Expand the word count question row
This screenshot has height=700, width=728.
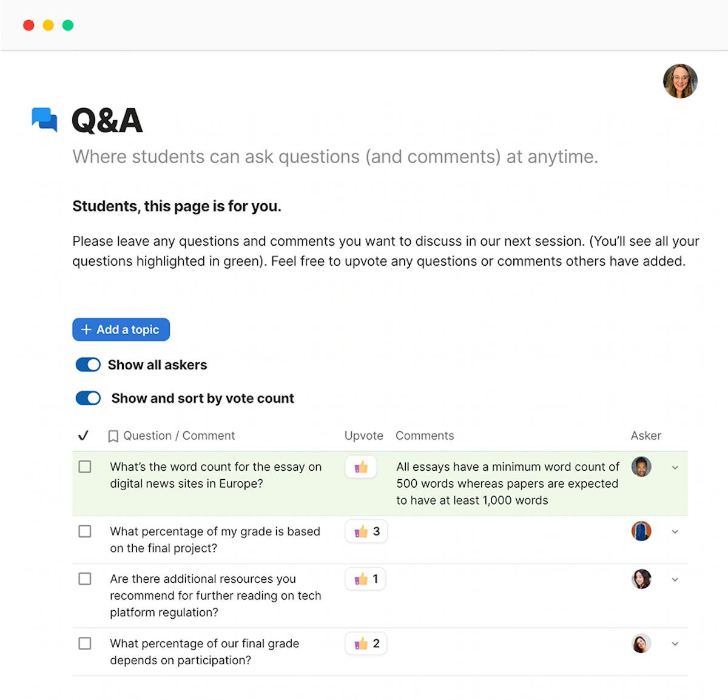tap(675, 467)
